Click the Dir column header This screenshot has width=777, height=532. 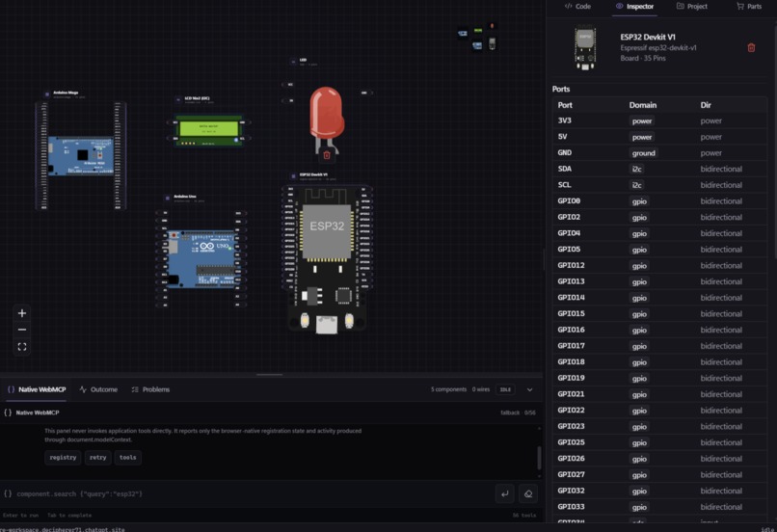(706, 105)
